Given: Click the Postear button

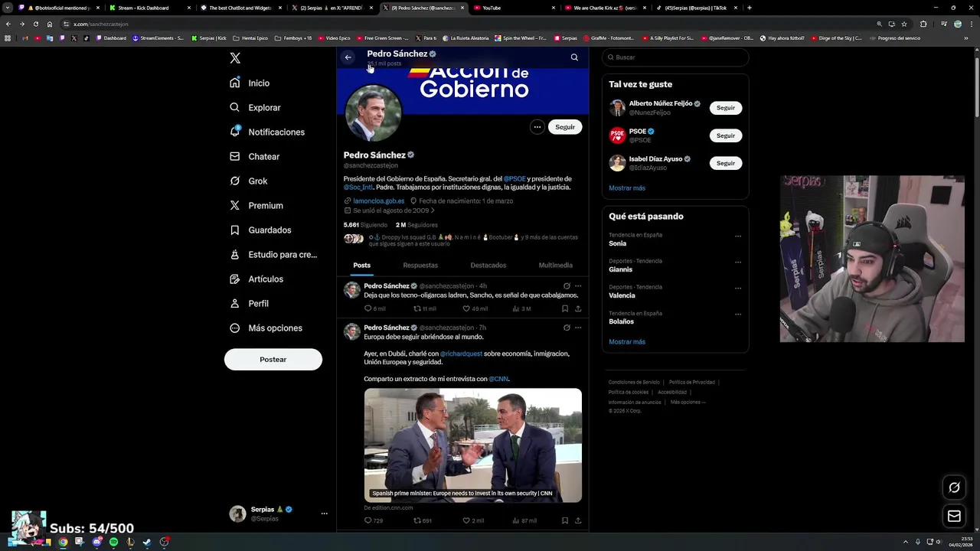Looking at the screenshot, I should 273,360.
